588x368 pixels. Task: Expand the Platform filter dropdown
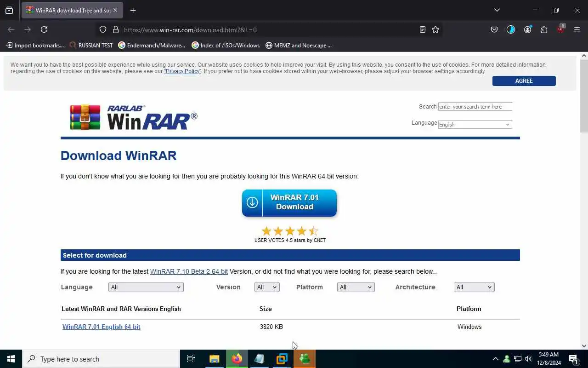[356, 287]
